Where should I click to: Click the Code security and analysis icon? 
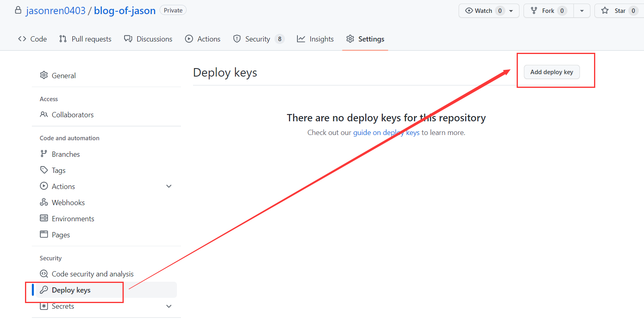pos(44,274)
